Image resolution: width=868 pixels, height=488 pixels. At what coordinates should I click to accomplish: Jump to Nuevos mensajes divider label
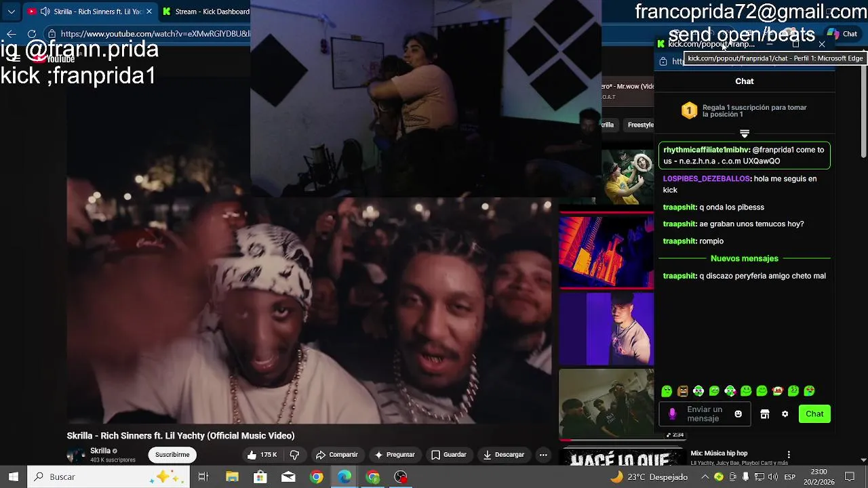click(x=745, y=258)
